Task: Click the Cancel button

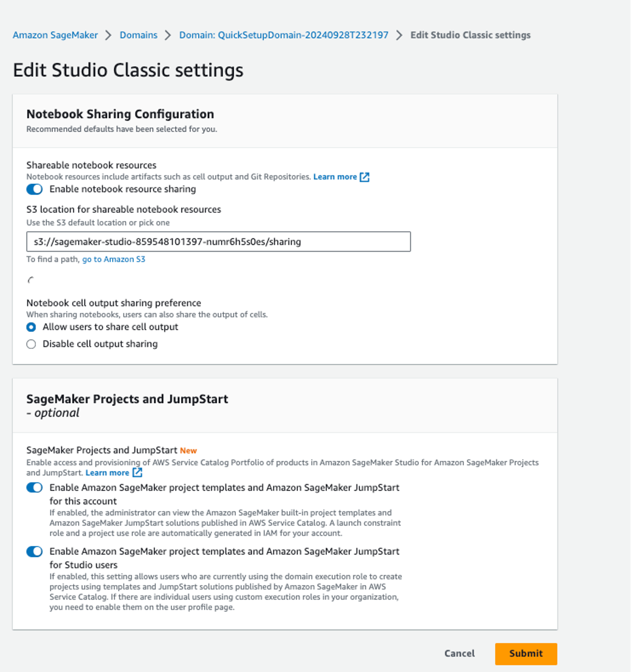Action: pos(460,653)
